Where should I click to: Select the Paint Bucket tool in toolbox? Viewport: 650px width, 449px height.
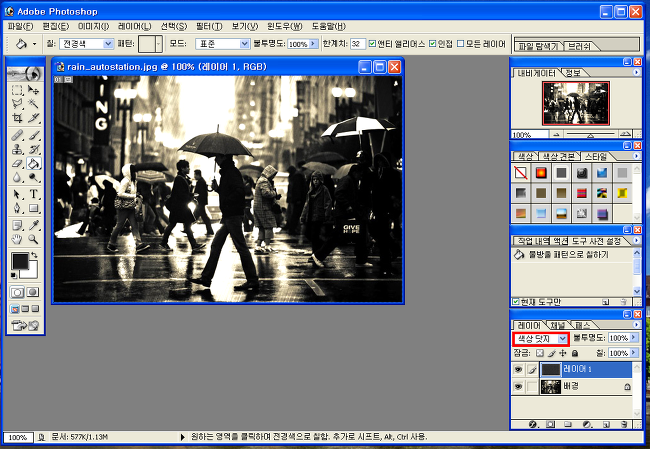(x=33, y=163)
